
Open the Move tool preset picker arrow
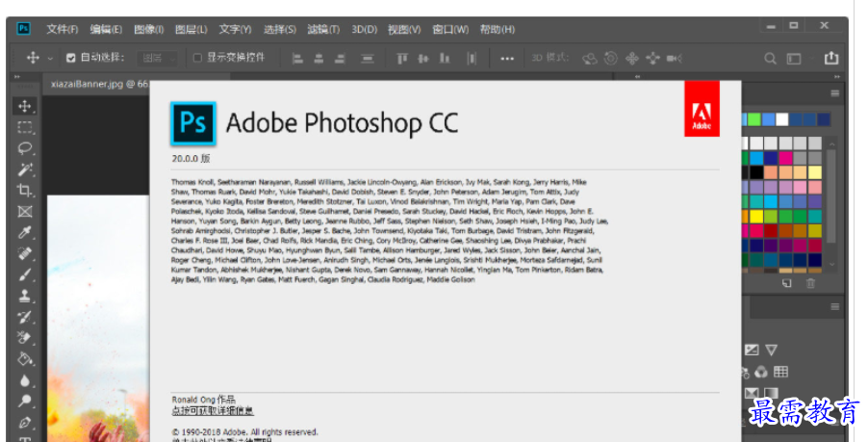[x=50, y=58]
